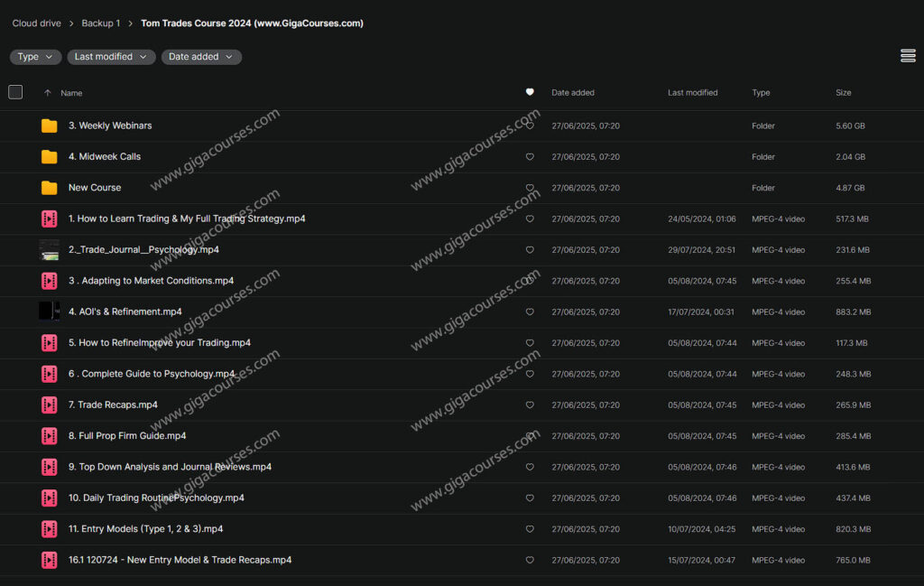This screenshot has width=924, height=586.
Task: Sort files by Size column header
Action: coord(843,93)
